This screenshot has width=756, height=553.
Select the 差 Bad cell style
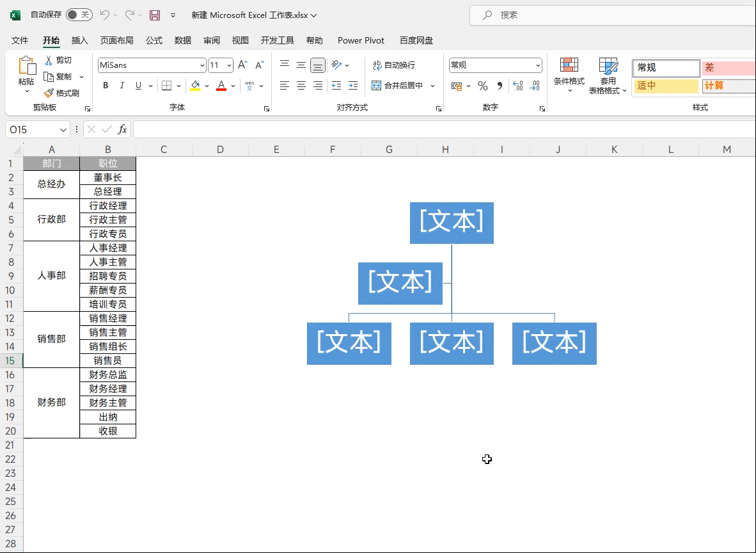[728, 68]
